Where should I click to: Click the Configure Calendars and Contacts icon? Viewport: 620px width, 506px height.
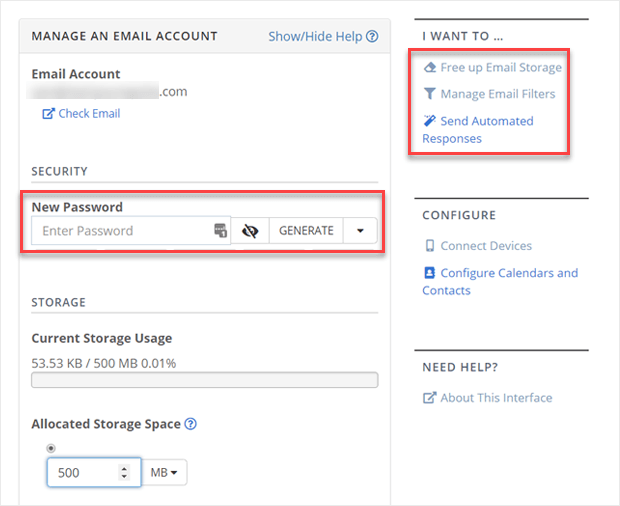(x=430, y=273)
